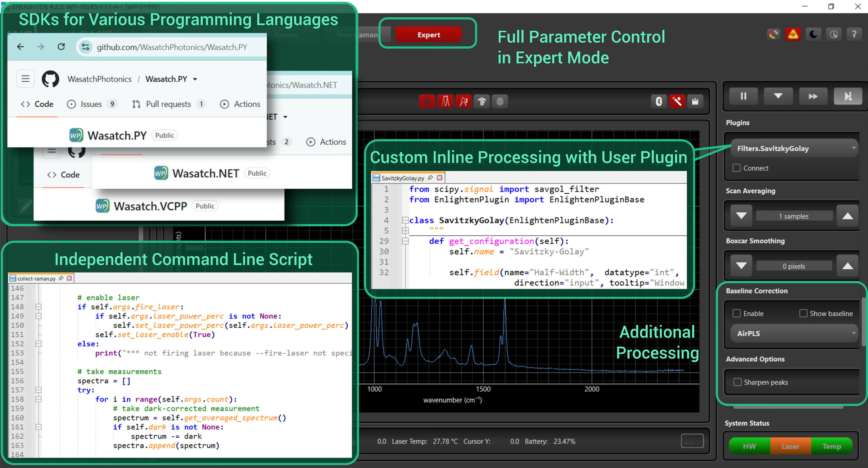Enable the plugin Connect checkbox

click(737, 168)
